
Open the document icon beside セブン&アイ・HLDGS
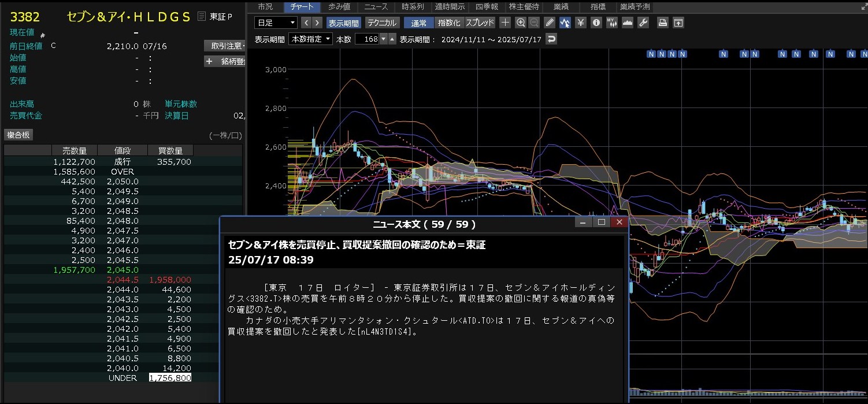pos(201,16)
